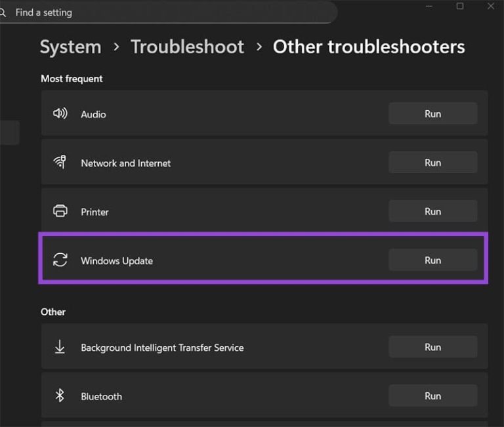Select the Windows Update label
The width and height of the screenshot is (504, 427).
(x=117, y=261)
